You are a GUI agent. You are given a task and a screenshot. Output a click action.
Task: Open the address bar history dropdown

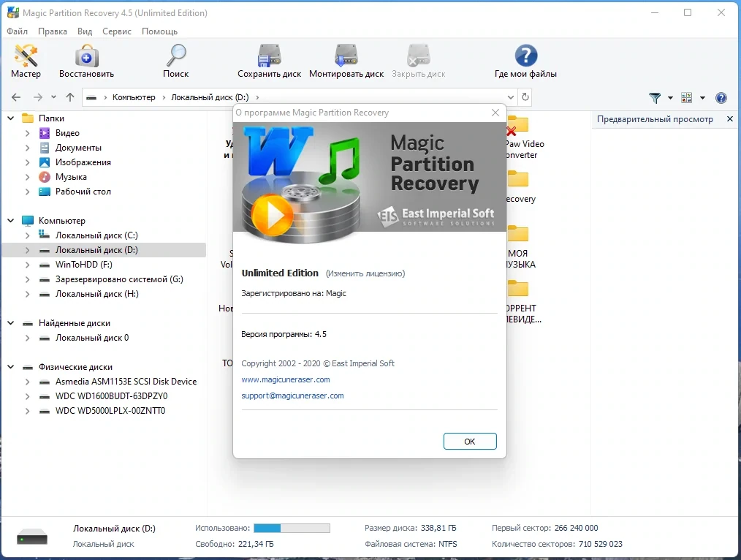click(x=510, y=97)
